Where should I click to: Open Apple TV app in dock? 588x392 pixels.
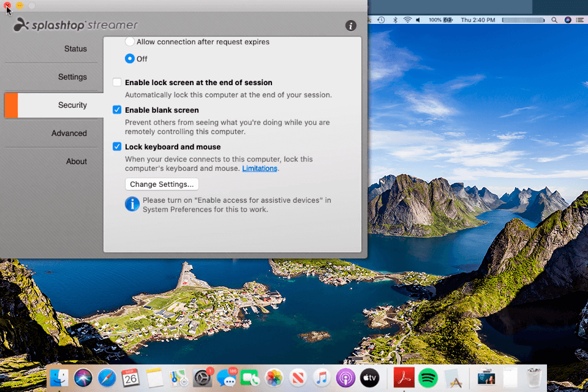pos(369,377)
